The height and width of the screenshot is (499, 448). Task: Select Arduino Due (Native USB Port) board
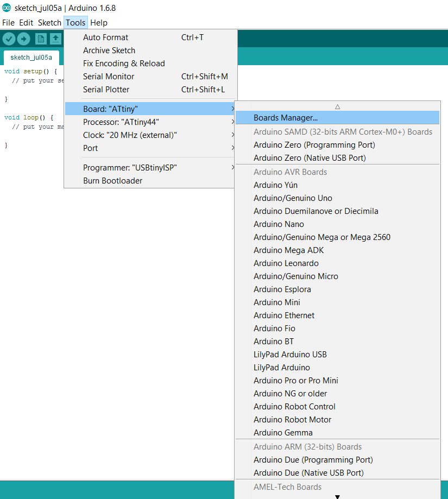(338, 473)
